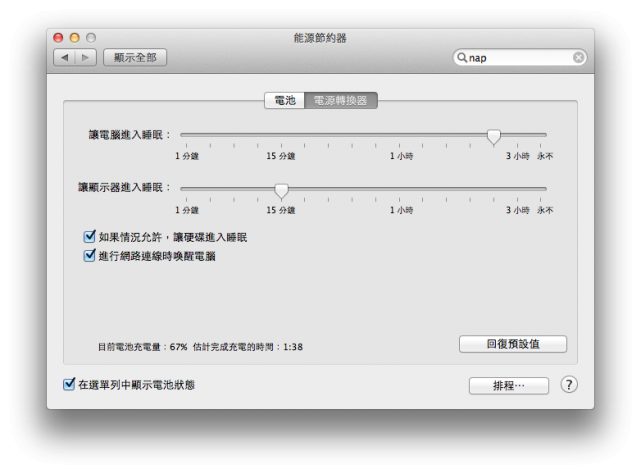Click the 能源節約器 window title

pos(320,38)
